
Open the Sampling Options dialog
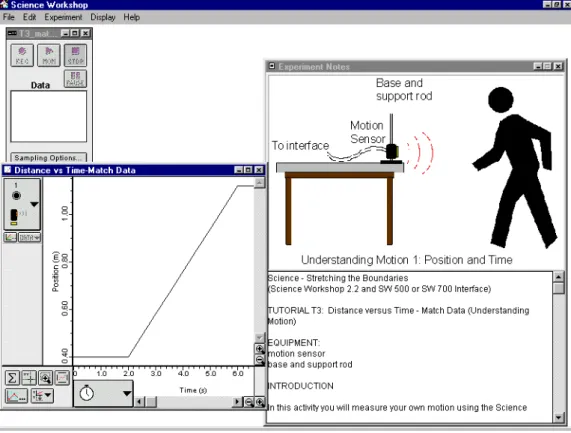[x=48, y=158]
